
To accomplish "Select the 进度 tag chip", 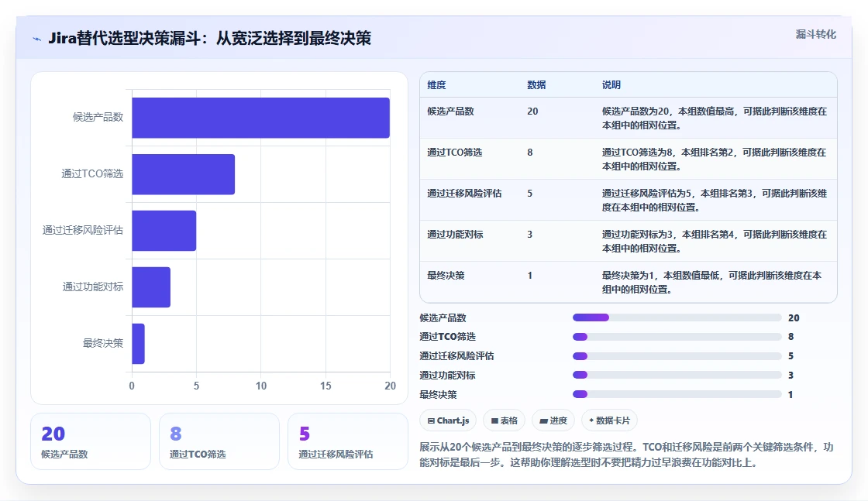I will 553,420.
